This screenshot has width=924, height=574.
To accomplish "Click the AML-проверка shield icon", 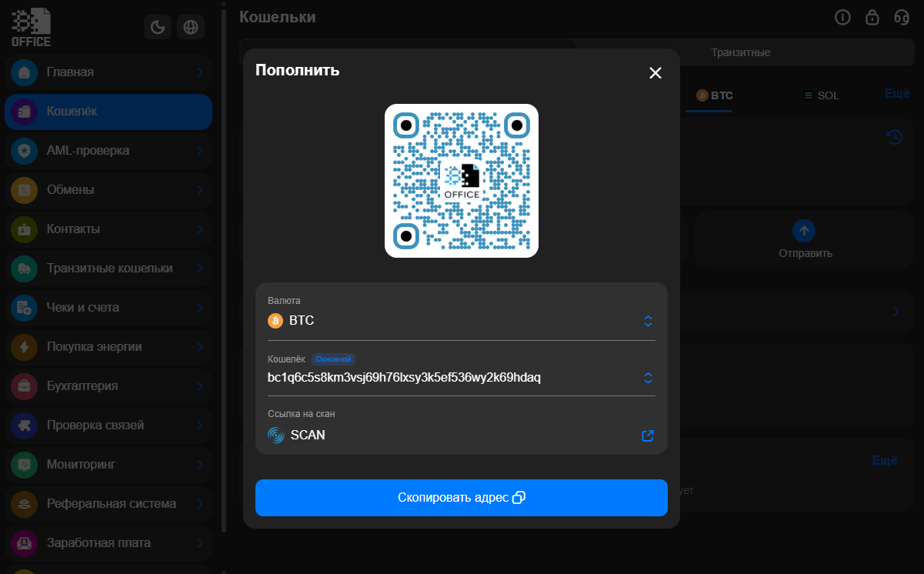I will point(24,151).
